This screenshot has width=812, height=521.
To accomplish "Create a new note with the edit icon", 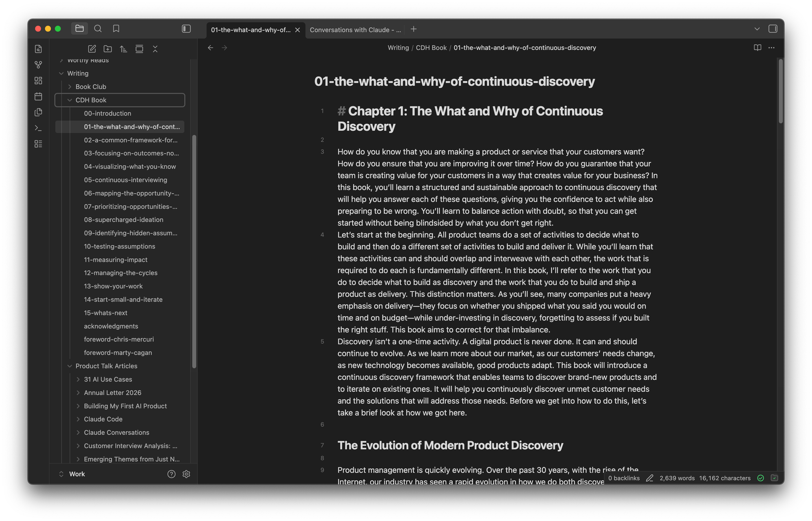I will click(92, 49).
